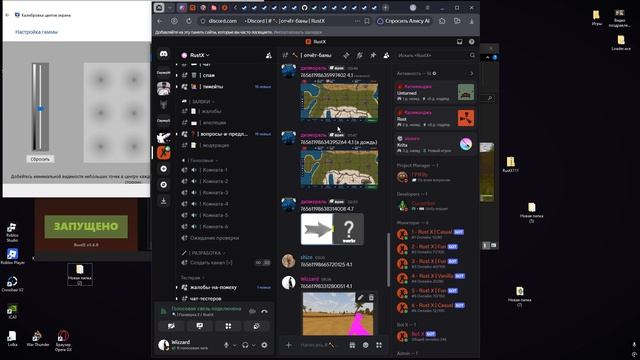This screenshot has height=360, width=640.
Task: Open the gift icon in message box
Action: tap(352, 345)
